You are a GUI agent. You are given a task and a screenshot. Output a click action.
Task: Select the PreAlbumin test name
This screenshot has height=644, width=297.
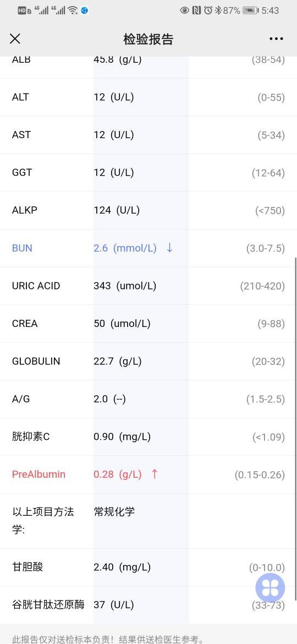38,474
